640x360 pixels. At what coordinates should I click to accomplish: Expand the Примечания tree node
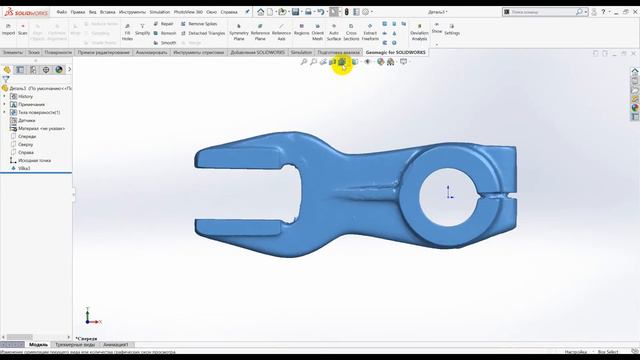click(x=4, y=104)
